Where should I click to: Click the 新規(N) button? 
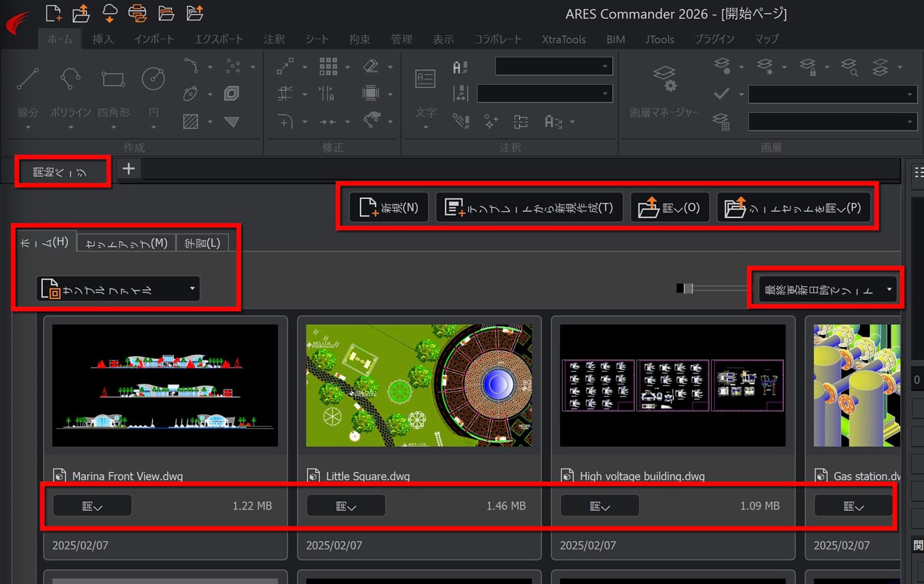tap(389, 208)
